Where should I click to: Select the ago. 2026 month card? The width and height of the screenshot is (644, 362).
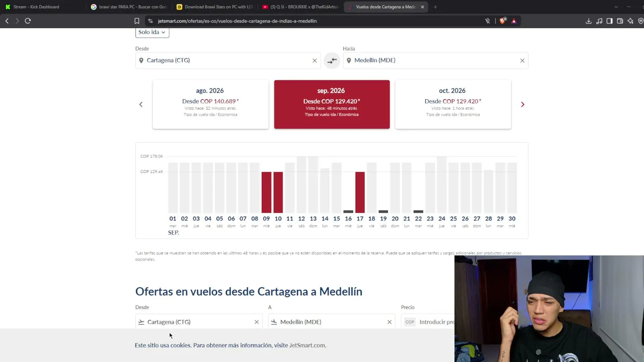tap(210, 104)
